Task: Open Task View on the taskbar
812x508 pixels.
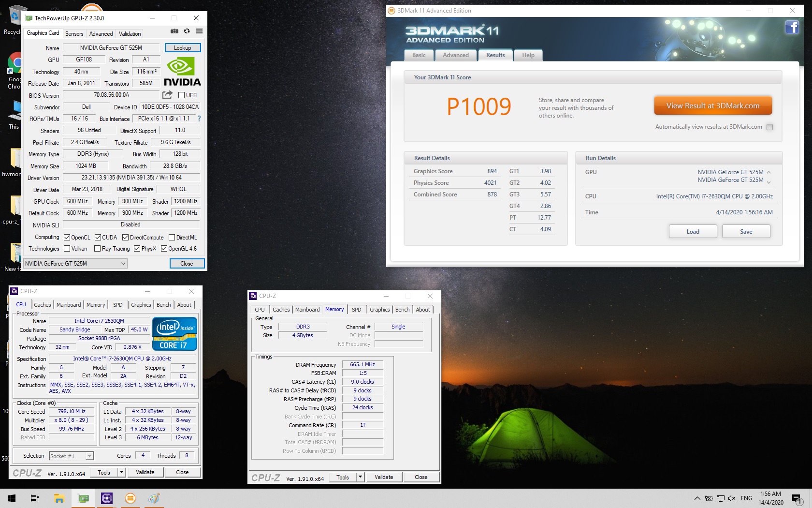Action: (35, 498)
